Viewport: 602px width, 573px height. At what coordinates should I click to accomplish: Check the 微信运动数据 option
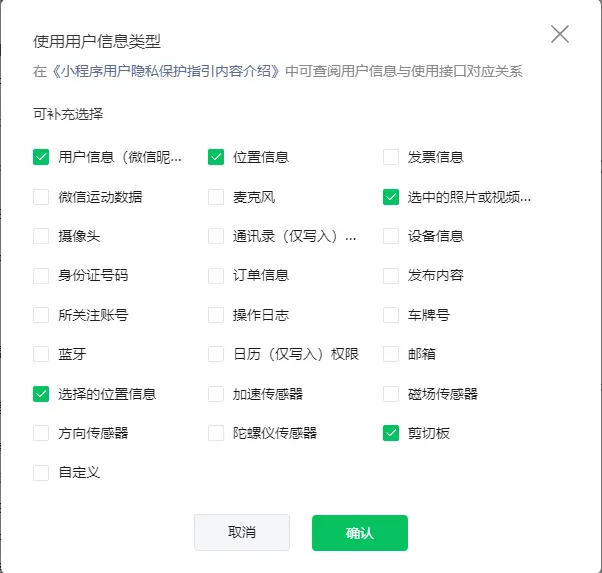click(x=41, y=197)
